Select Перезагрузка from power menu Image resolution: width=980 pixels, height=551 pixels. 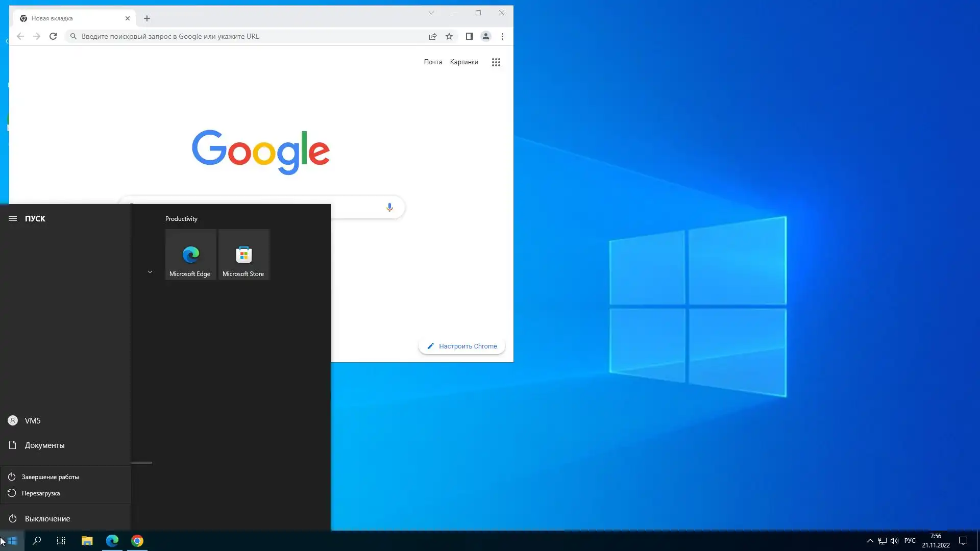tap(41, 493)
